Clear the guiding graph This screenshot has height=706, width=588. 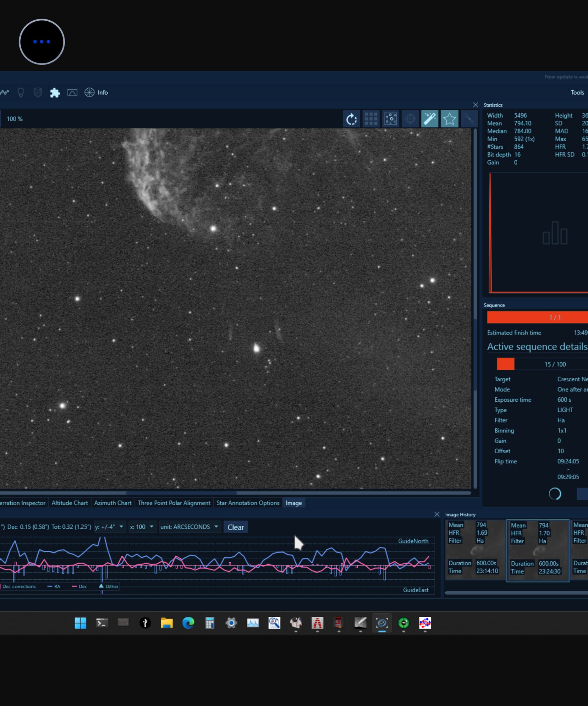(x=236, y=527)
